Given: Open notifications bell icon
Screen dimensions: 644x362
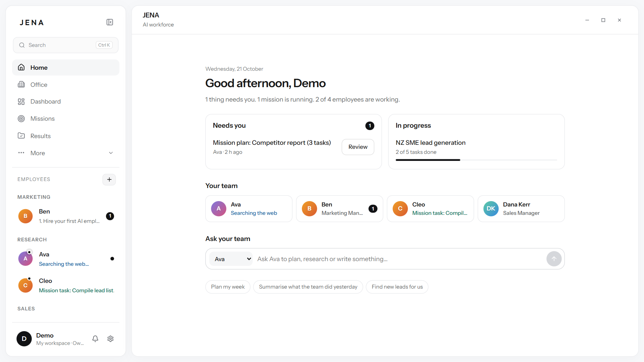Looking at the screenshot, I should pyautogui.click(x=95, y=339).
